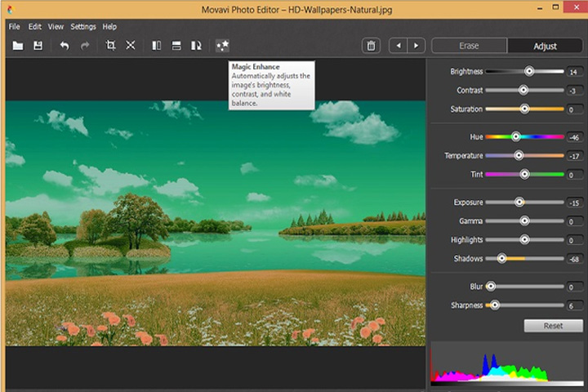Click the Reset button
The height and width of the screenshot is (392, 588).
coord(553,326)
